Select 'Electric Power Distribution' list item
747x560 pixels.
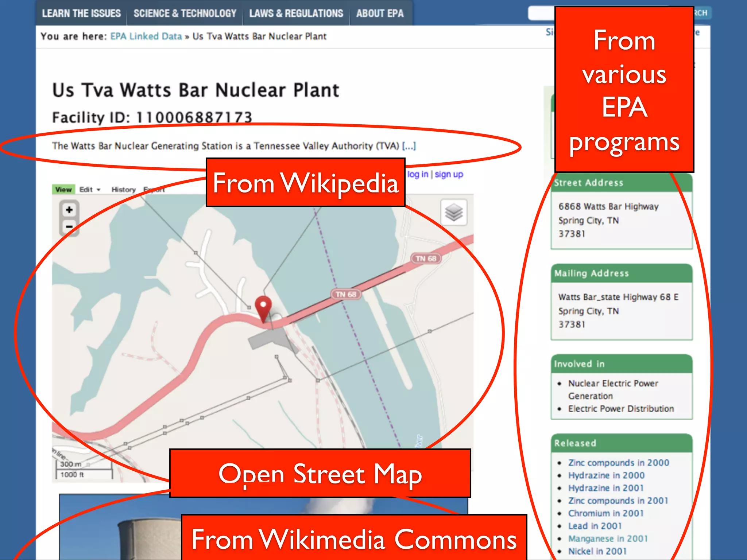pyautogui.click(x=621, y=409)
